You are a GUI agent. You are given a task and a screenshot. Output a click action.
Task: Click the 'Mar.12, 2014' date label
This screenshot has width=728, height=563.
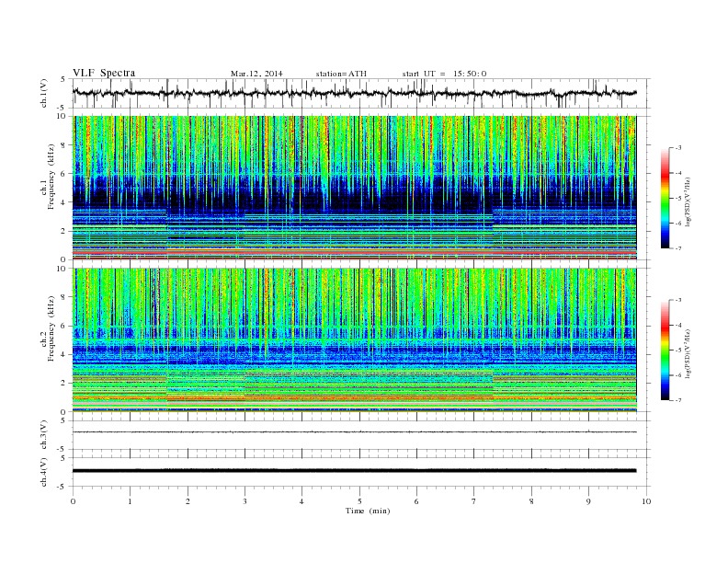(256, 74)
